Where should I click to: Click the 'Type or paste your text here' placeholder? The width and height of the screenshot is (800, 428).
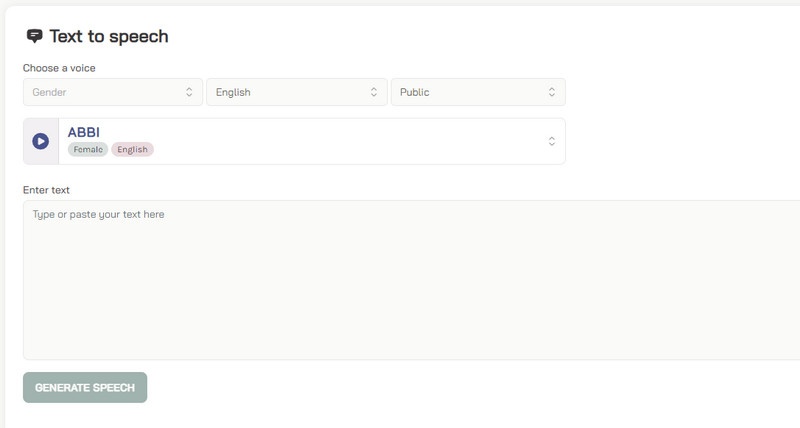98,214
